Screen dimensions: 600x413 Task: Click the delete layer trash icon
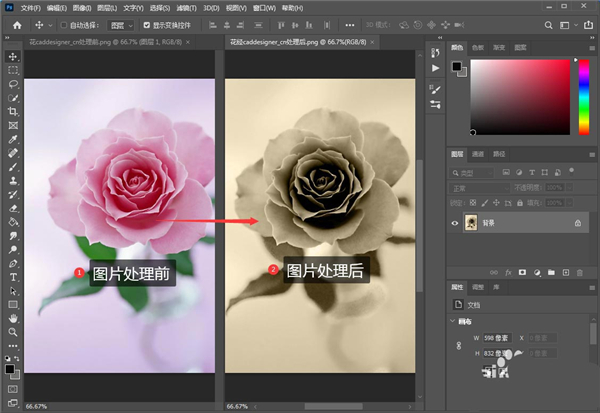580,272
